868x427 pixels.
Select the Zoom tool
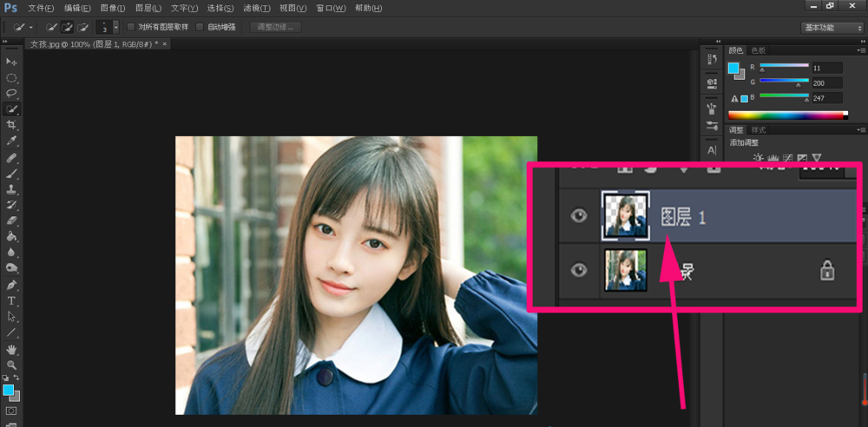point(11,365)
